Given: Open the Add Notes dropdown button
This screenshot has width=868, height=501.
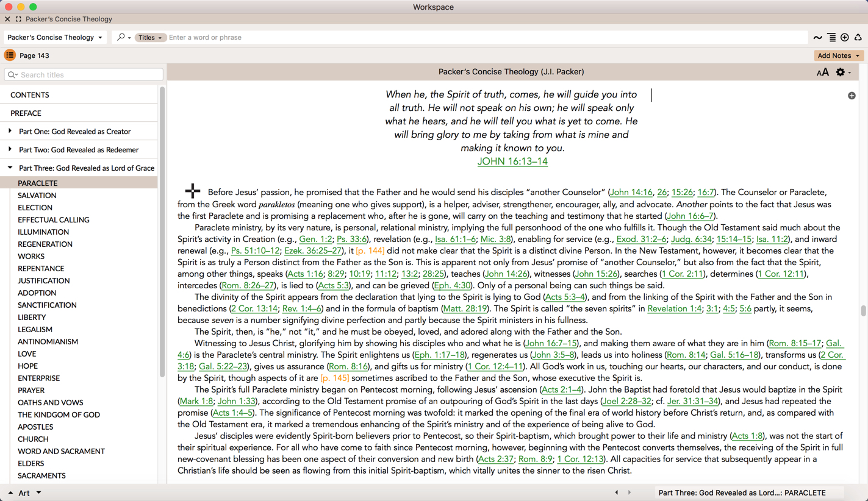Looking at the screenshot, I should [x=839, y=55].
